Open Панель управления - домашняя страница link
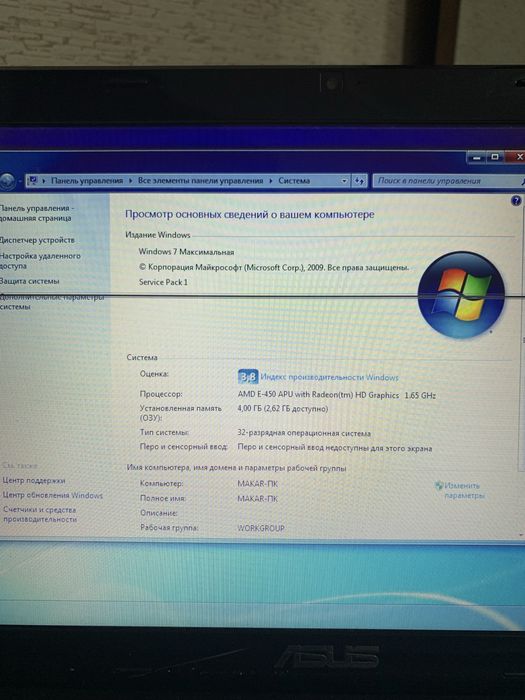This screenshot has width=525, height=700. [36, 213]
